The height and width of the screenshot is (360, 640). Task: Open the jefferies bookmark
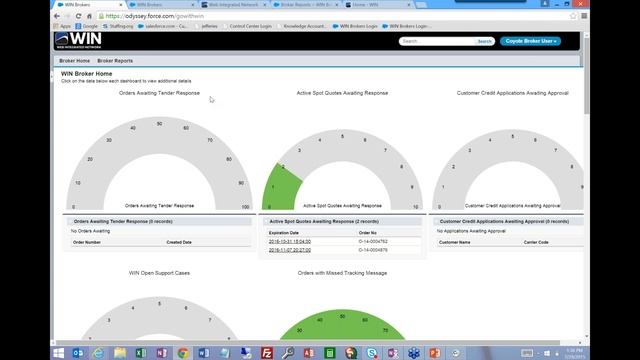(x=206, y=26)
